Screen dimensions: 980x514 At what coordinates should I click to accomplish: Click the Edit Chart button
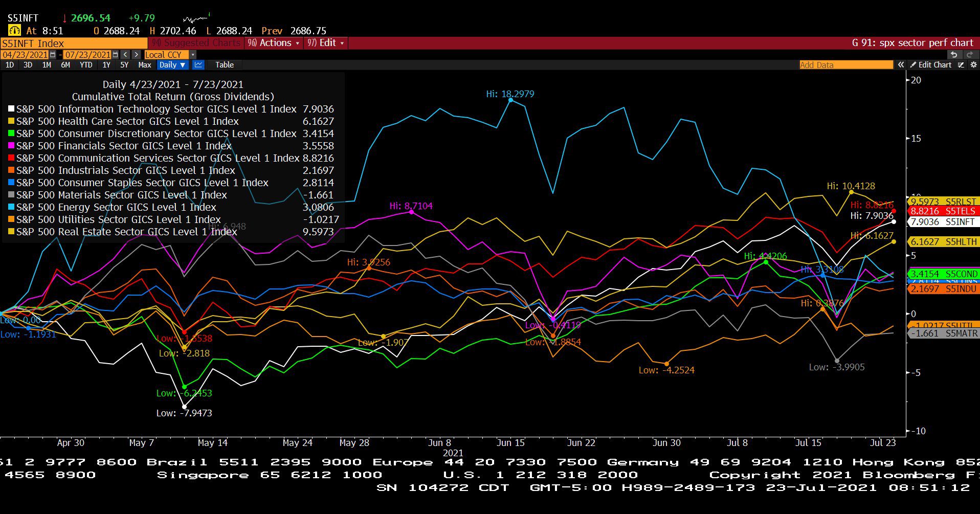pos(931,65)
